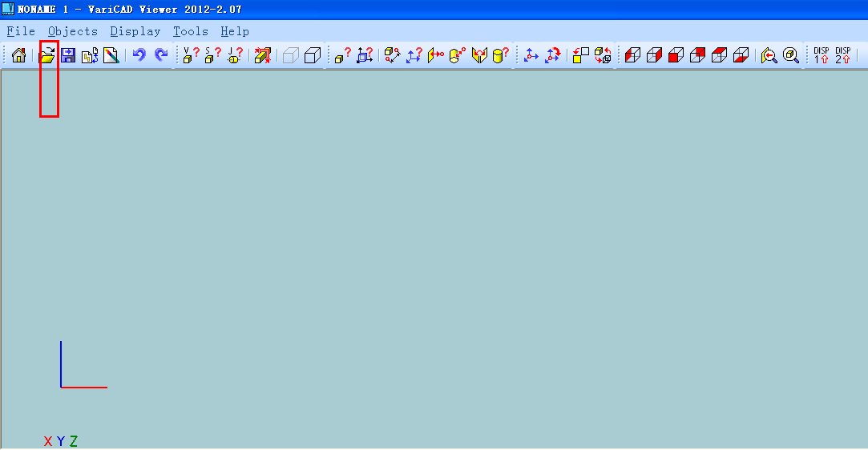Click the VariCAD app icon in title bar

pyautogui.click(x=8, y=9)
